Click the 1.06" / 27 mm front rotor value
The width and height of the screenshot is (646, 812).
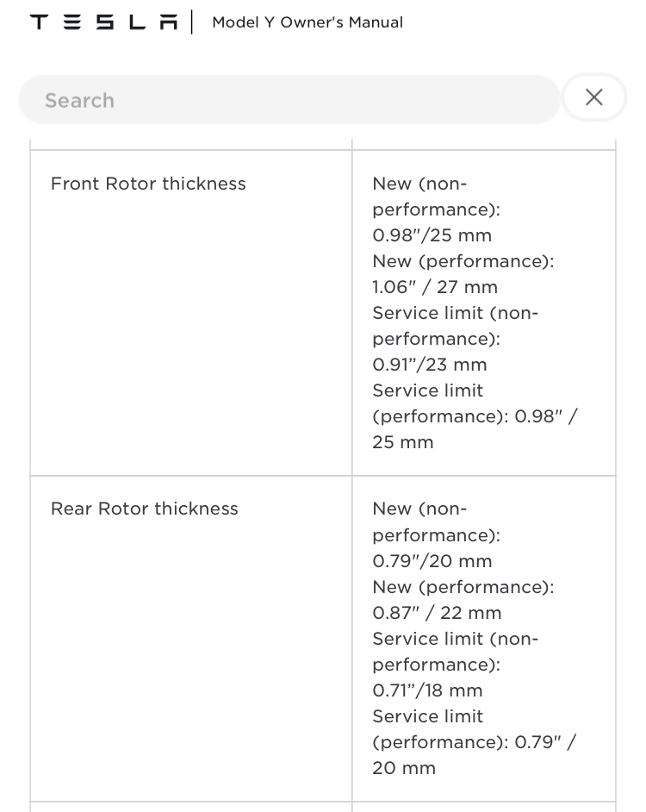pos(435,287)
